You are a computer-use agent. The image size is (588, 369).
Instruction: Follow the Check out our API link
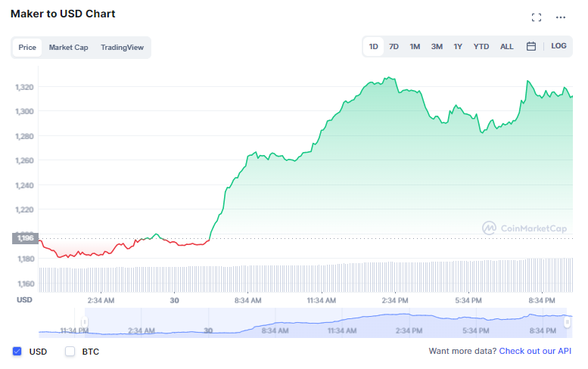535,351
